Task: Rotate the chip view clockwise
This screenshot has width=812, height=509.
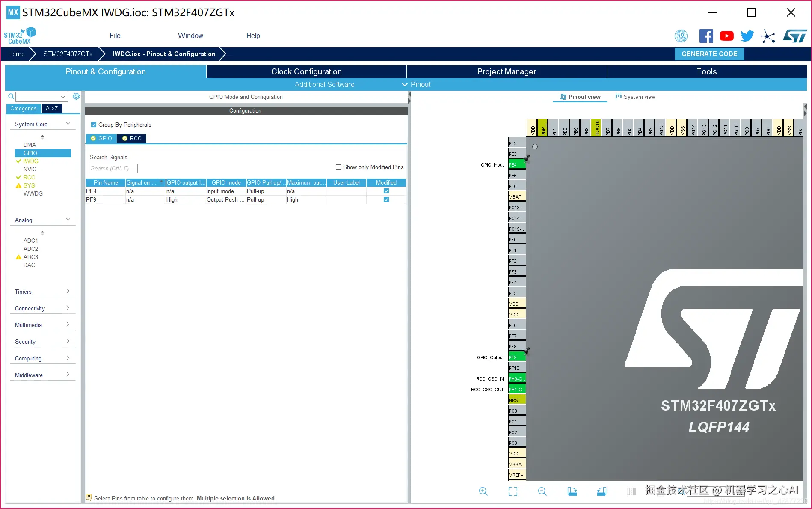Action: (x=572, y=491)
